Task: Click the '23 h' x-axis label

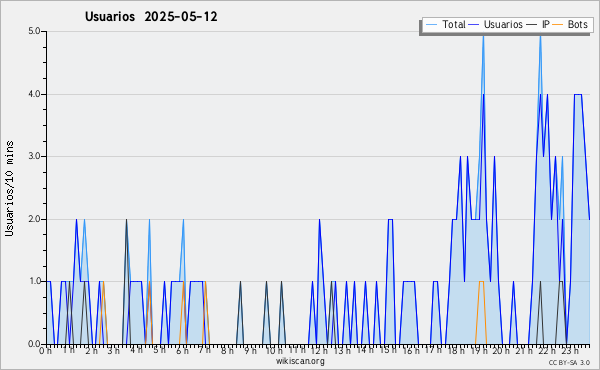Action: pos(570,350)
